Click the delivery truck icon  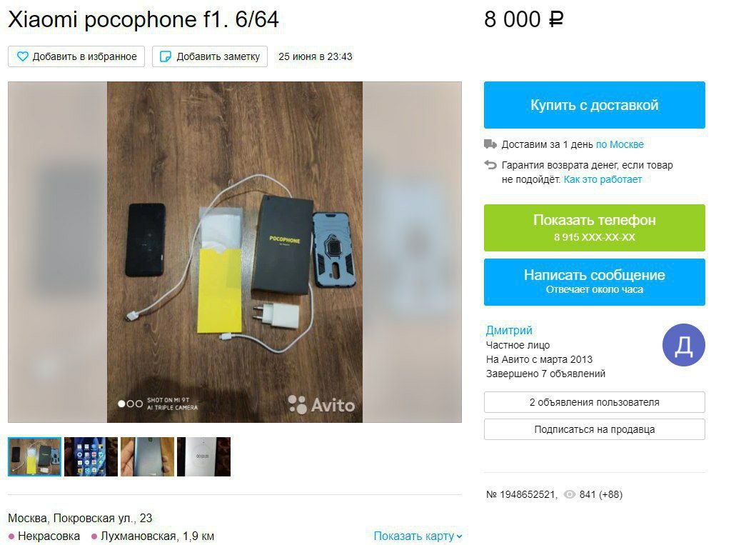pos(490,144)
